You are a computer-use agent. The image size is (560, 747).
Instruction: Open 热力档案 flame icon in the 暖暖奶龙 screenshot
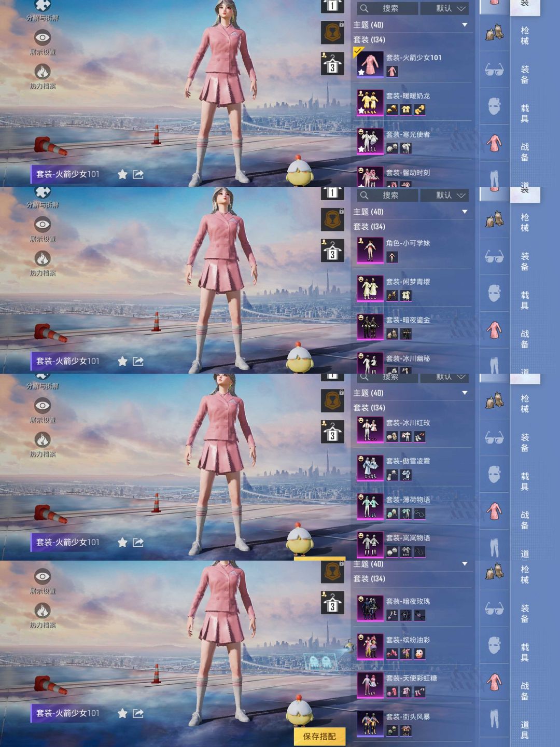pyautogui.click(x=43, y=72)
